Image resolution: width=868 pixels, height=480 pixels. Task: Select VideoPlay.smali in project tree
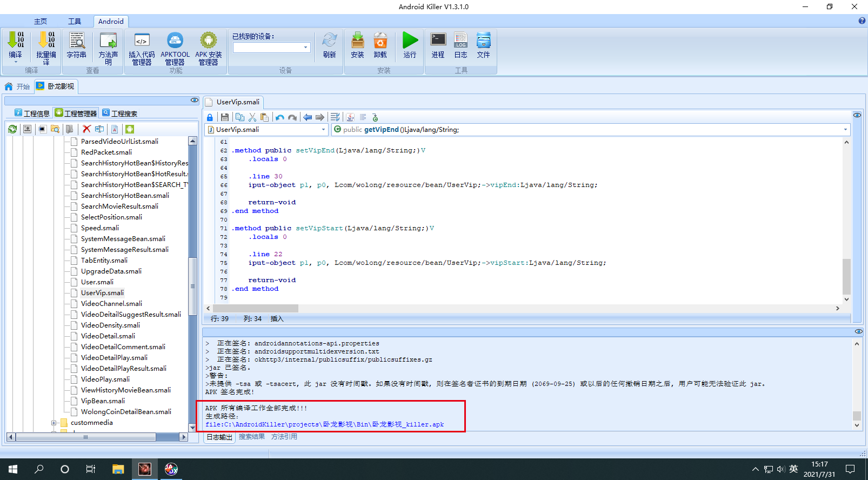click(x=105, y=379)
